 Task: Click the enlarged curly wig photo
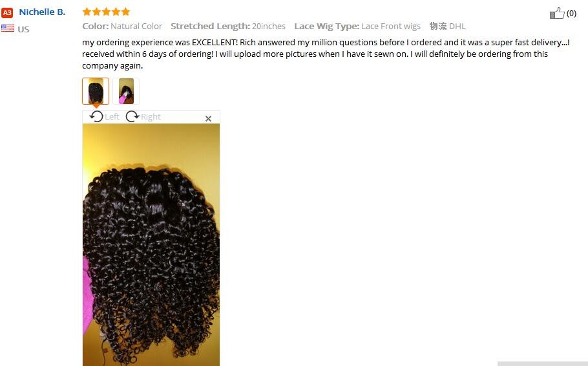point(151,244)
